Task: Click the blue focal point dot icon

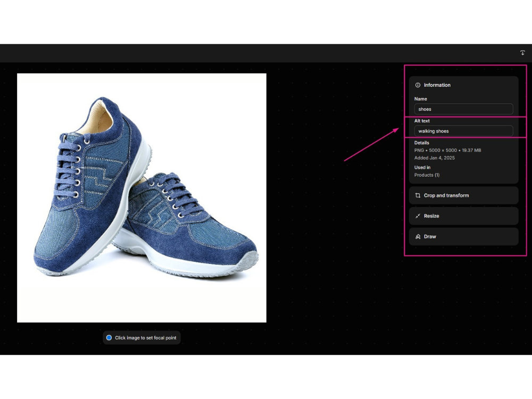Action: (x=109, y=338)
